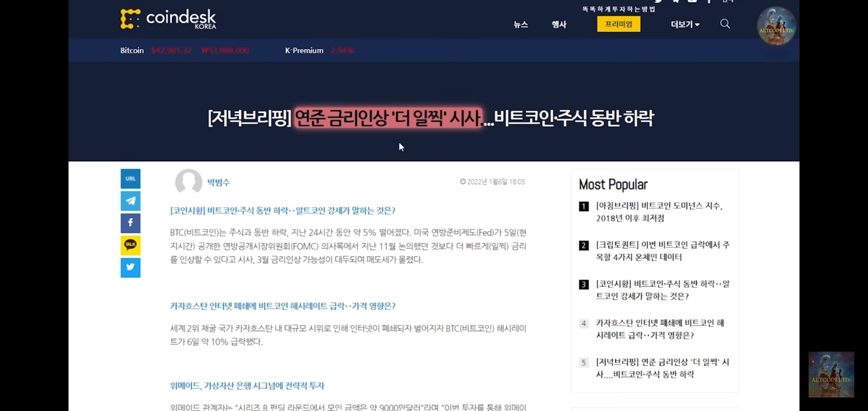Share article via Facebook icon
The image size is (868, 411).
tap(131, 223)
